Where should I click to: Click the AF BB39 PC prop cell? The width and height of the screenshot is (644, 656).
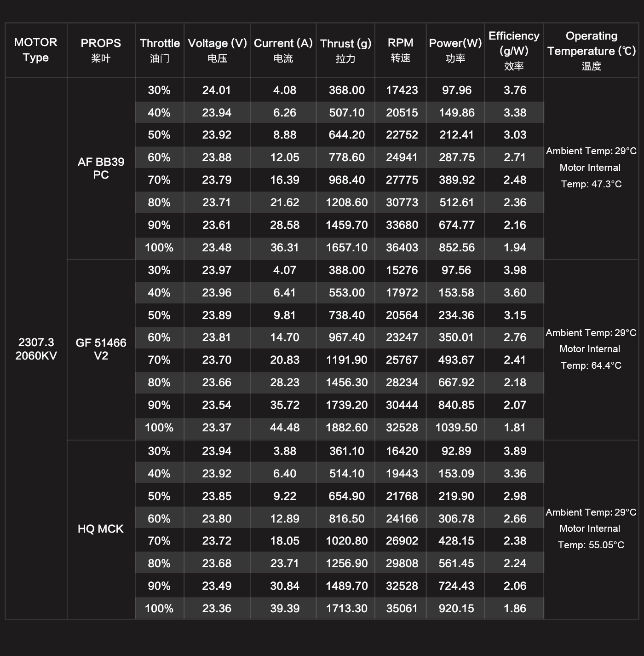pyautogui.click(x=101, y=168)
